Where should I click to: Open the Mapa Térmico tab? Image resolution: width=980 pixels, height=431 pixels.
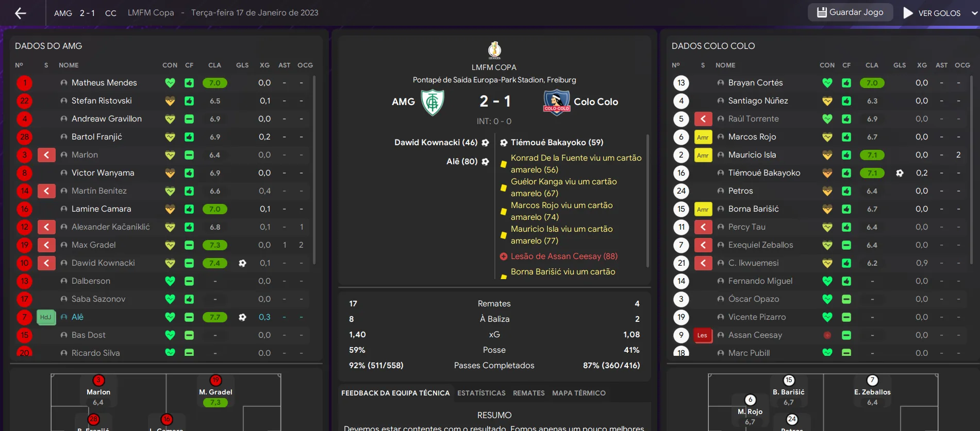pyautogui.click(x=579, y=393)
